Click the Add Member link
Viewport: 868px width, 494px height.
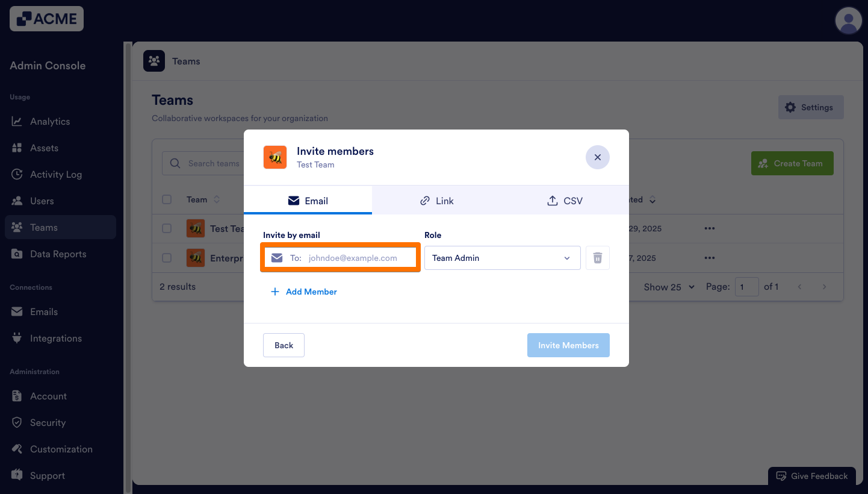[x=304, y=292]
